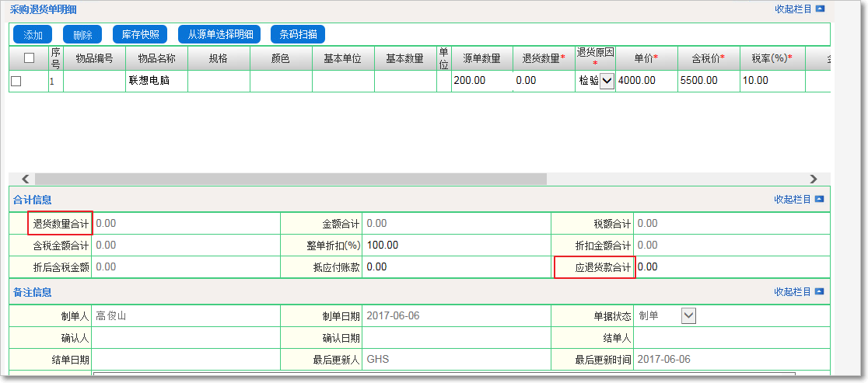868x383 pixels.
Task: Collapse the 备注信息 section via its icon
Action: tap(819, 292)
